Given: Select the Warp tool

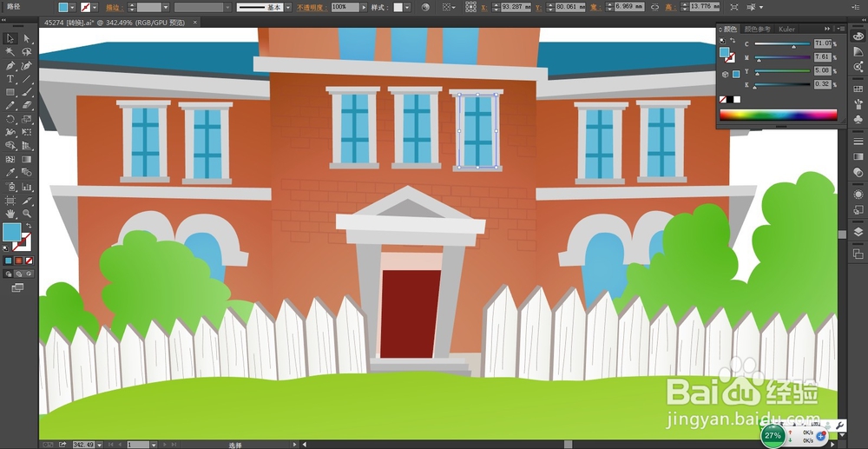Looking at the screenshot, I should click(10, 132).
